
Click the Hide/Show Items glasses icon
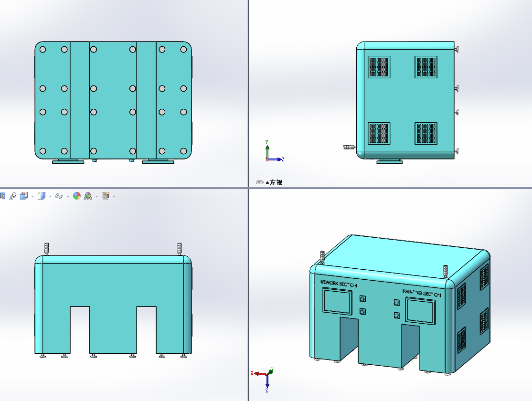59,196
